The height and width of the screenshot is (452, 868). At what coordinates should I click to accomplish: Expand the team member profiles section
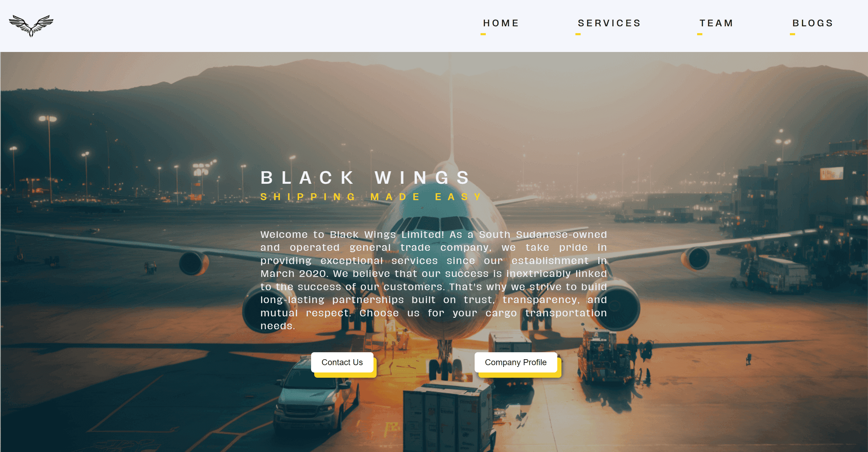pos(715,23)
